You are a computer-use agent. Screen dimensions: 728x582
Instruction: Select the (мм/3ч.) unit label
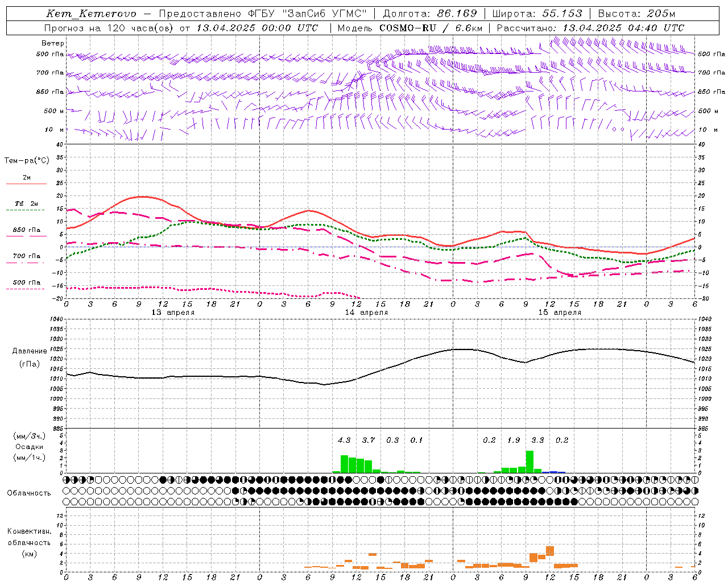pos(29,436)
